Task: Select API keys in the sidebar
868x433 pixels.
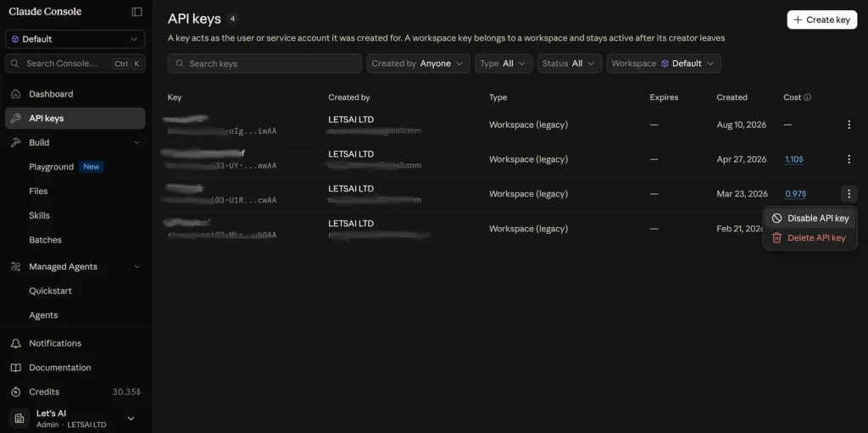Action: pos(75,119)
